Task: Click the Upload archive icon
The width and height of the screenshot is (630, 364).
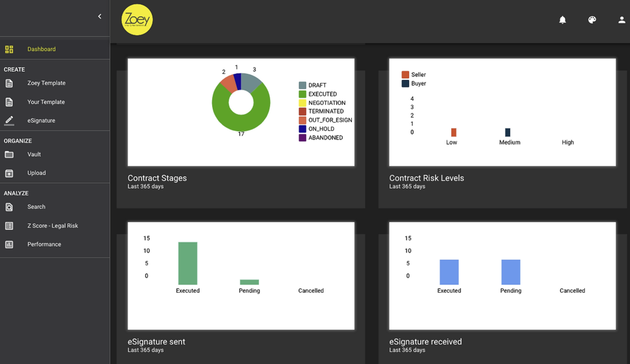Action: coord(9,173)
